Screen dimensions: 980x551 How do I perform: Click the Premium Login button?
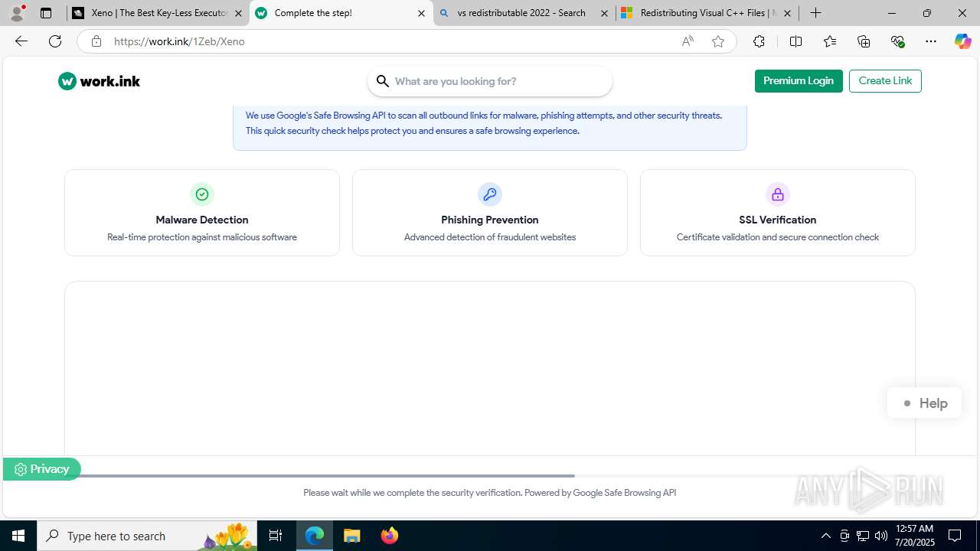(x=799, y=81)
